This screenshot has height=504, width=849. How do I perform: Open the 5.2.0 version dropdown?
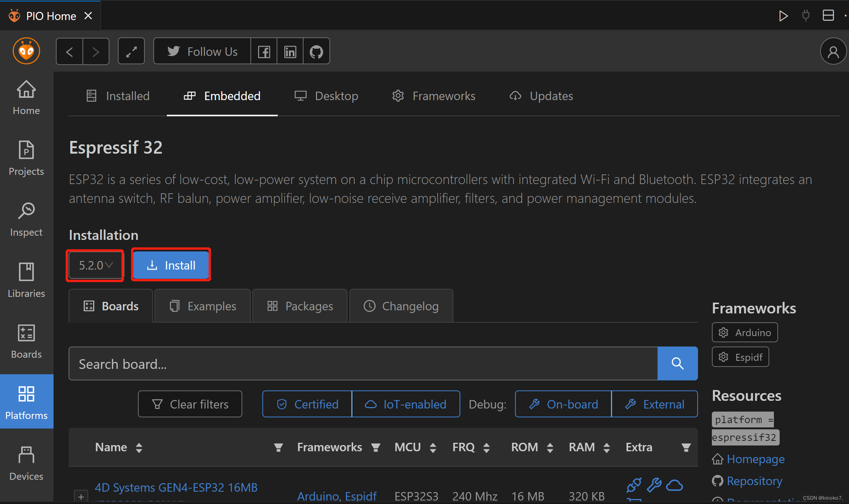point(95,265)
